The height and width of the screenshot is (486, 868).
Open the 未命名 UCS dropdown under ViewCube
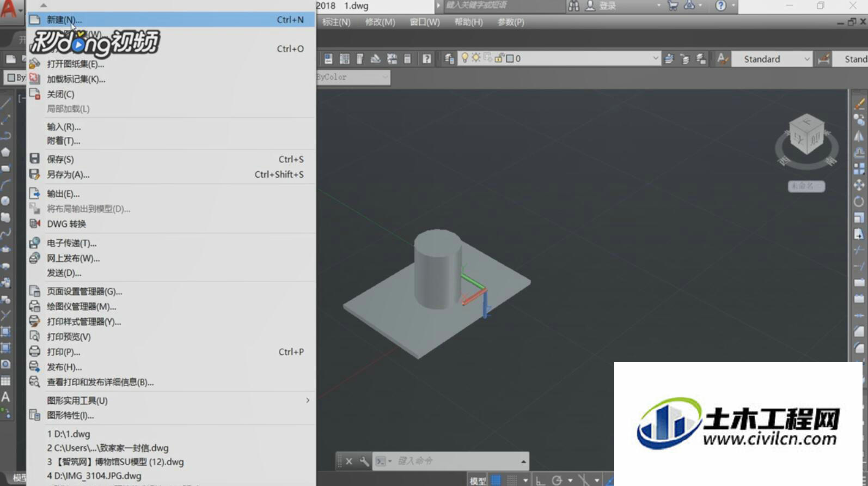pos(806,186)
